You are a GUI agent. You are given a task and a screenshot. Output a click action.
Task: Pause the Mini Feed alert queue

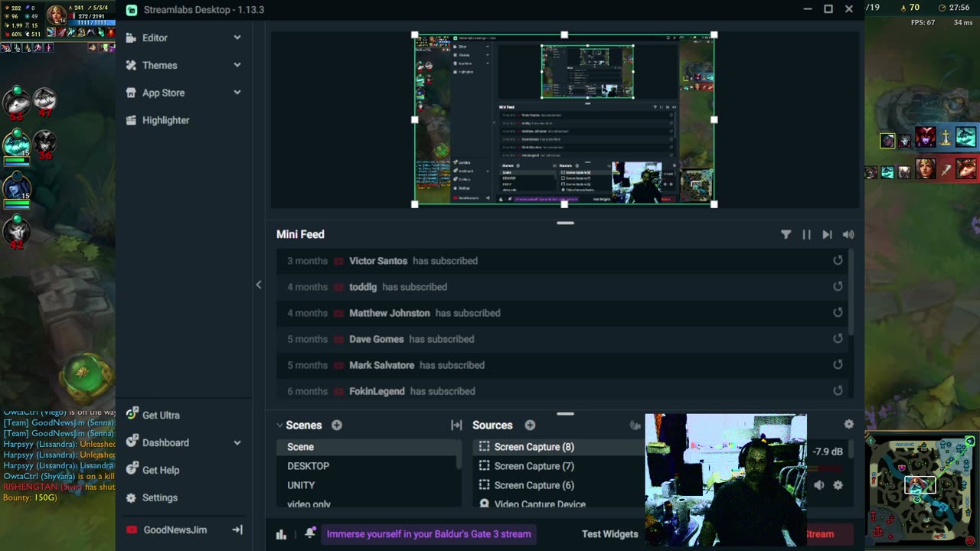coord(806,234)
